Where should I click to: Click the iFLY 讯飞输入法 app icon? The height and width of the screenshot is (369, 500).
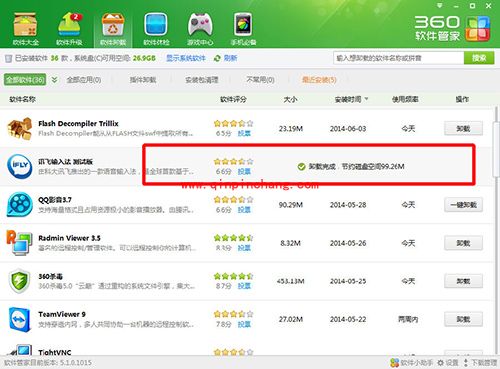20,166
